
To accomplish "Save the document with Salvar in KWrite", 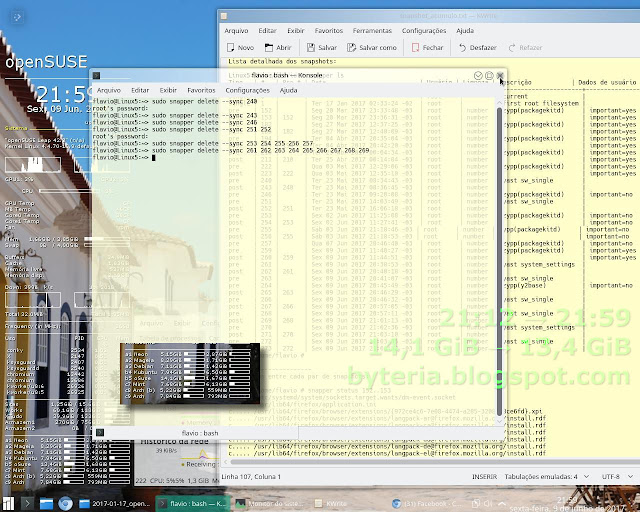I will [x=322, y=48].
